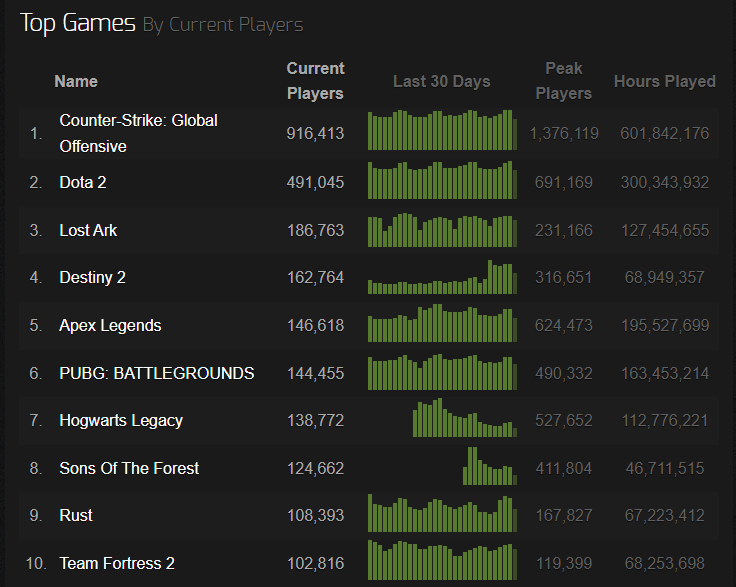Click the PUBG 30-day bar chart
This screenshot has height=587, width=736.
coord(442,372)
